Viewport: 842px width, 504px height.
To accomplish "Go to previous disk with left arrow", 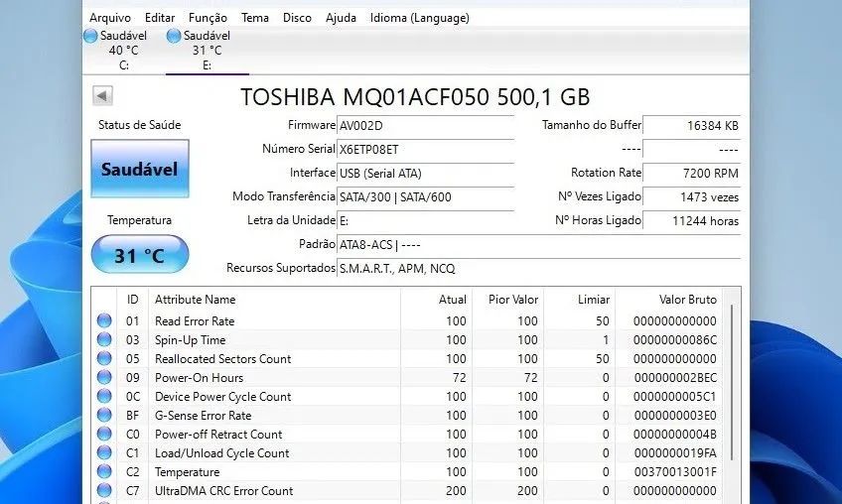I will 102,96.
